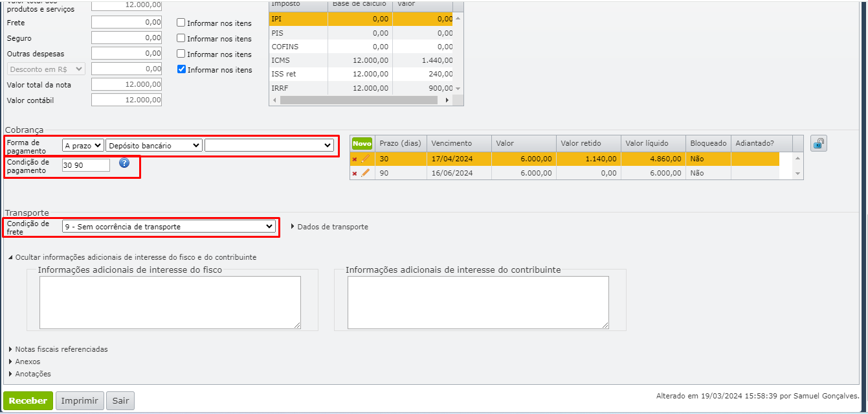Image resolution: width=868 pixels, height=414 pixels.
Task: Open the empty dropdown after Depósito bancário
Action: click(269, 146)
